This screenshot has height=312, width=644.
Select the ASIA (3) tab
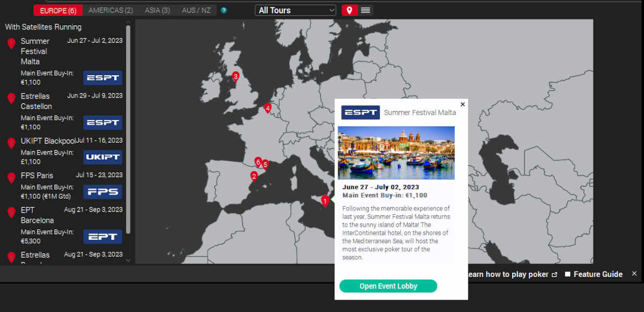coord(157,10)
